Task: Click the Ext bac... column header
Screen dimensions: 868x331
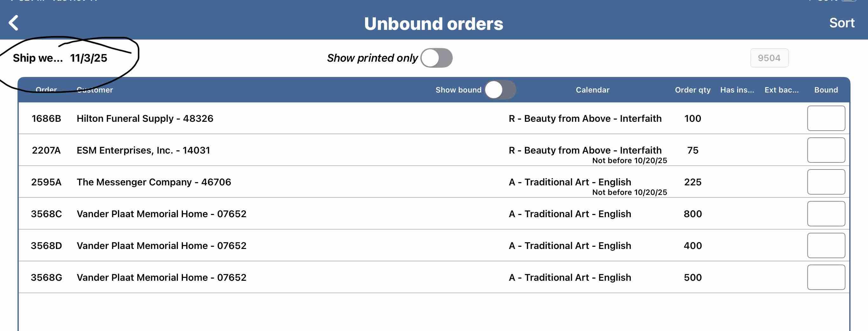Action: (x=781, y=90)
